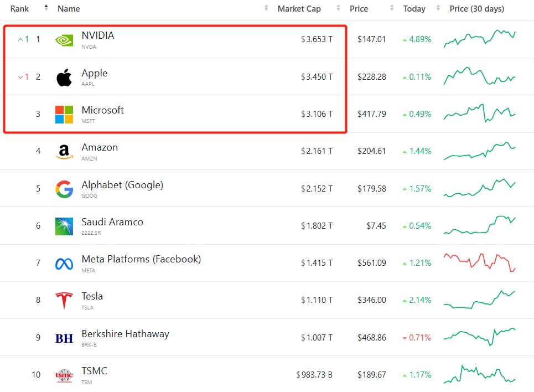Click the TSMC logo icon

coord(64,375)
